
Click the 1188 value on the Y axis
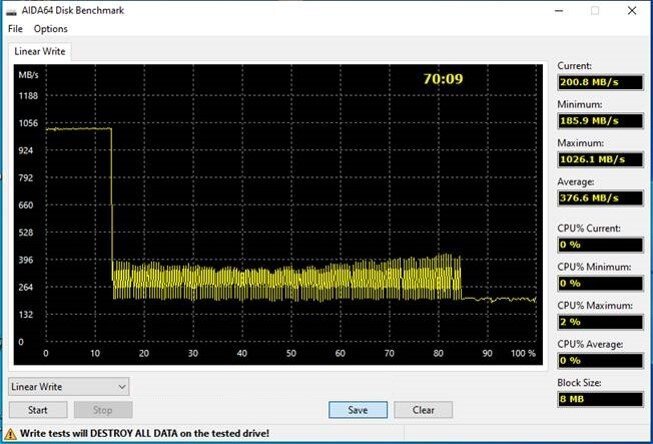(28, 96)
